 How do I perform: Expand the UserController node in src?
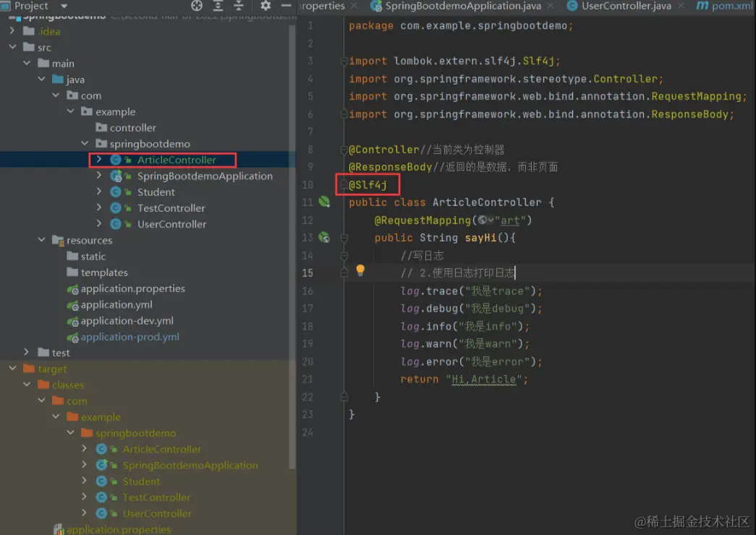pyautogui.click(x=99, y=223)
